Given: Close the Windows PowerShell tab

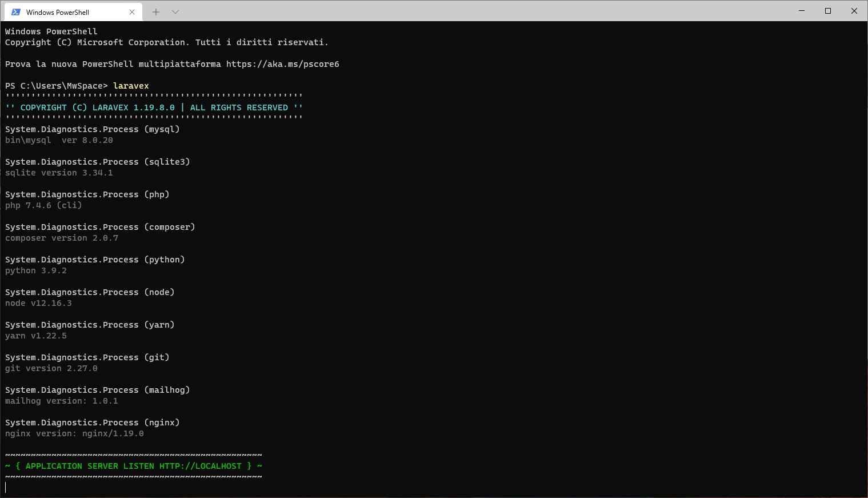Looking at the screenshot, I should tap(132, 11).
